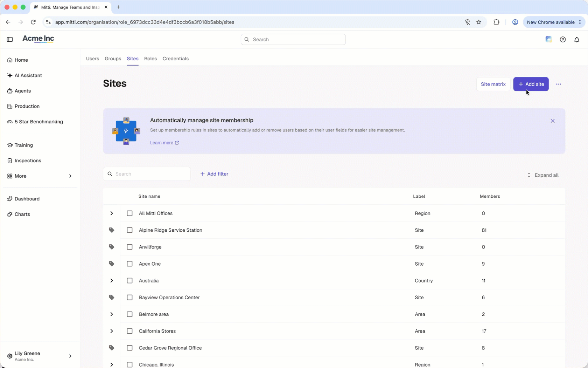Click the colorful app icon near help

tap(549, 39)
